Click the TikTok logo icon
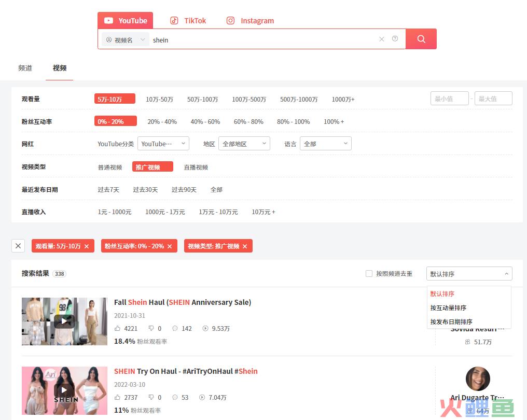This screenshot has height=420, width=527. pos(174,21)
